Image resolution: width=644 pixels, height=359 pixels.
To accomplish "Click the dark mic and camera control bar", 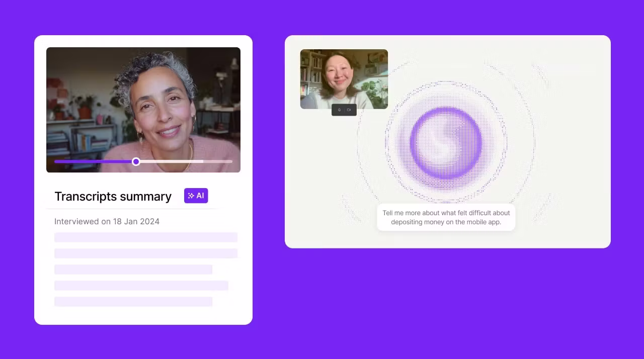I will (344, 110).
